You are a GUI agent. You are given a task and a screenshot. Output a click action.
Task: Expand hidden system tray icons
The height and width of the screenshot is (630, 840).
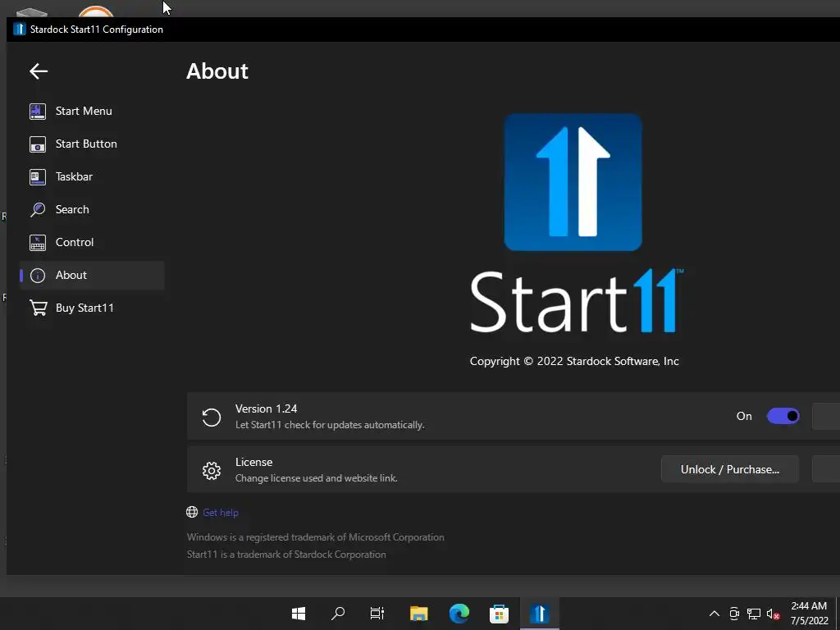714,614
